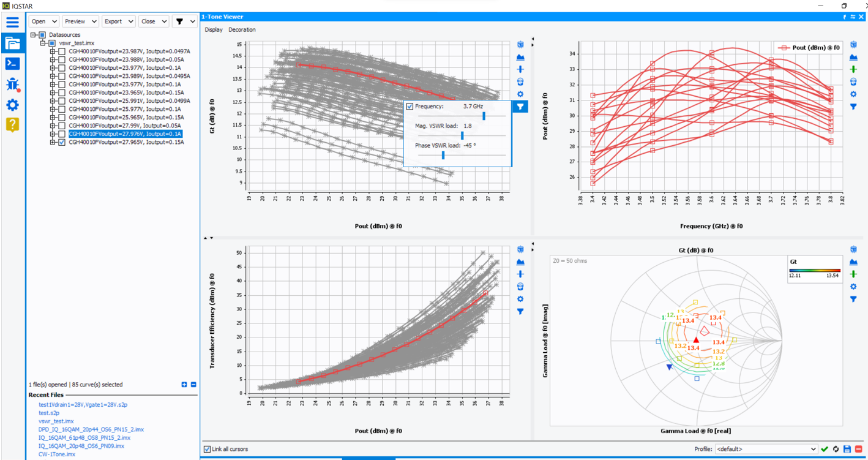Check curve Voutput=25.991V, Ioutput=0.0499A
This screenshot has height=460, width=868.
click(x=62, y=101)
